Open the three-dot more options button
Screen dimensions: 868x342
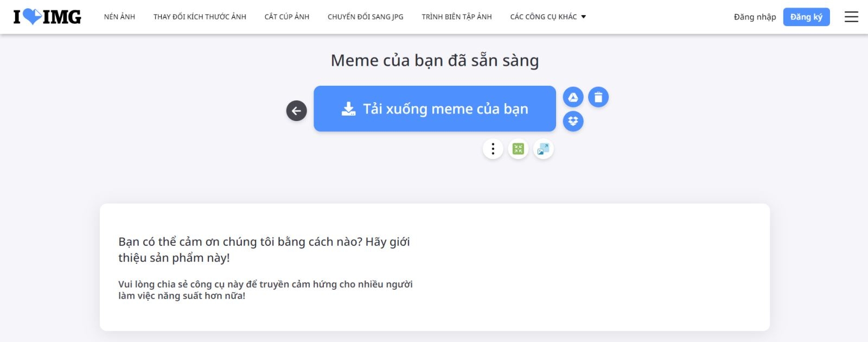tap(493, 149)
